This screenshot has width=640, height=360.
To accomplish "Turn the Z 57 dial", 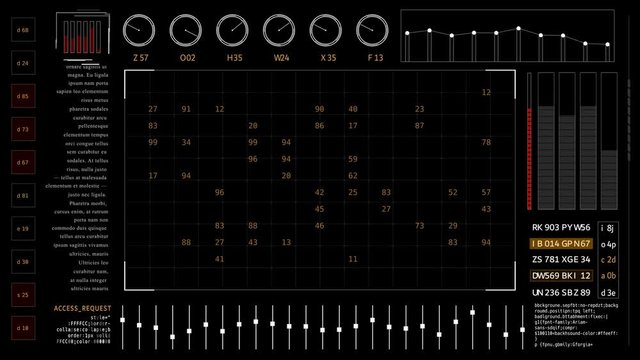I will (x=139, y=30).
